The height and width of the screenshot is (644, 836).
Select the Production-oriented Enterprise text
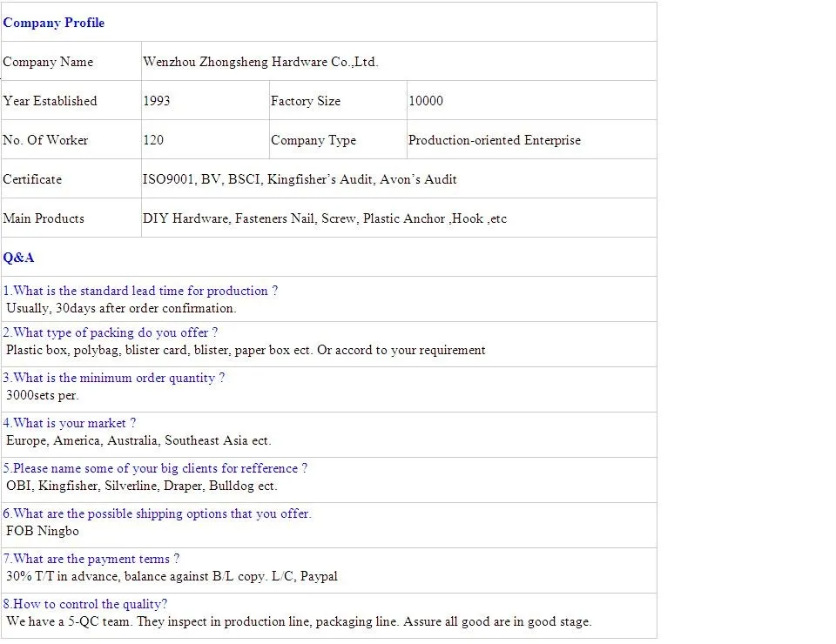pyautogui.click(x=495, y=140)
